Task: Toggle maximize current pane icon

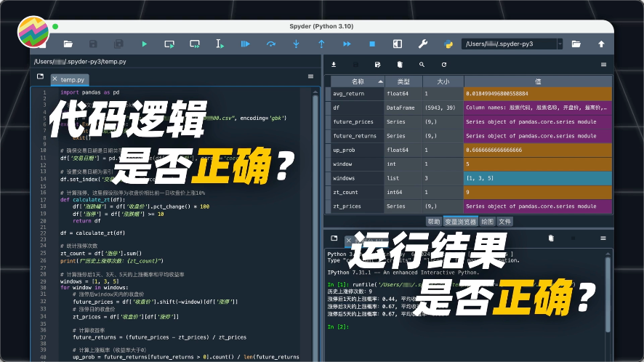Action: pyautogui.click(x=397, y=44)
